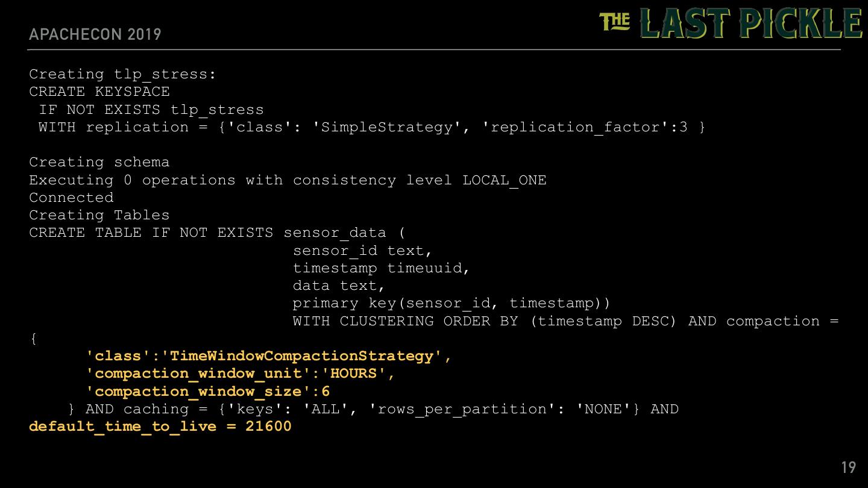Click the 'Creating Tables' line
This screenshot has height=488, width=868.
tap(99, 215)
